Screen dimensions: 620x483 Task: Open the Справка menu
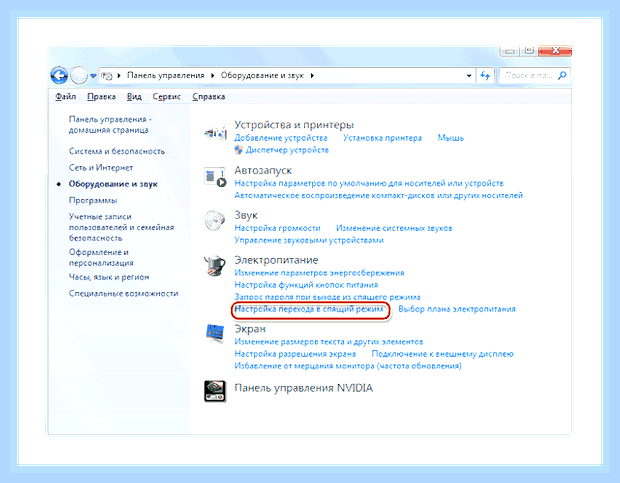coord(209,96)
